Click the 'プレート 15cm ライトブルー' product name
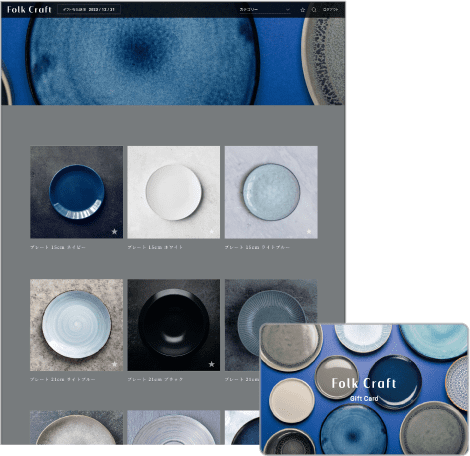This screenshot has height=456, width=470. click(257, 247)
